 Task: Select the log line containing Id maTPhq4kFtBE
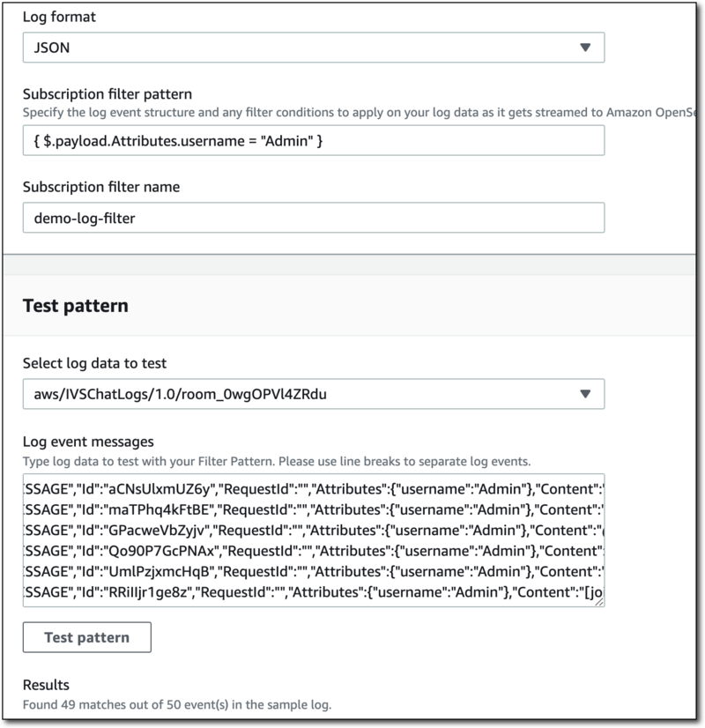(313, 507)
